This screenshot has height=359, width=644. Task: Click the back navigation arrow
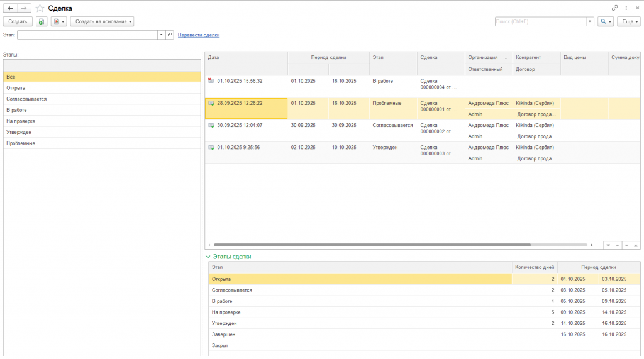(10, 8)
